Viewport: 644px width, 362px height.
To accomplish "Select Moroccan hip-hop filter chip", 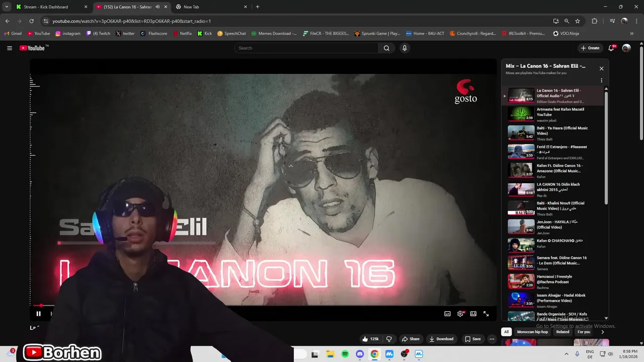I will click(x=532, y=332).
